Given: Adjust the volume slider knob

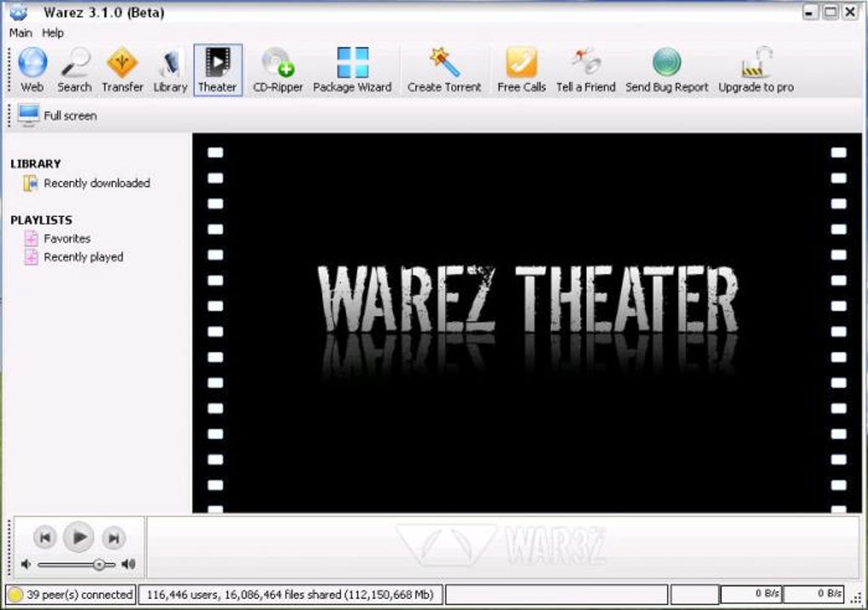Looking at the screenshot, I should pos(99,565).
